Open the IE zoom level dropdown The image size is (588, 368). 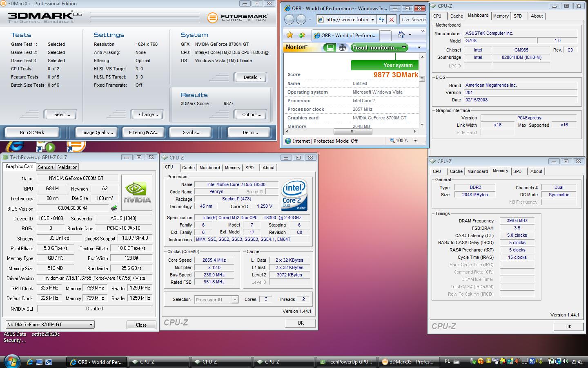click(415, 141)
